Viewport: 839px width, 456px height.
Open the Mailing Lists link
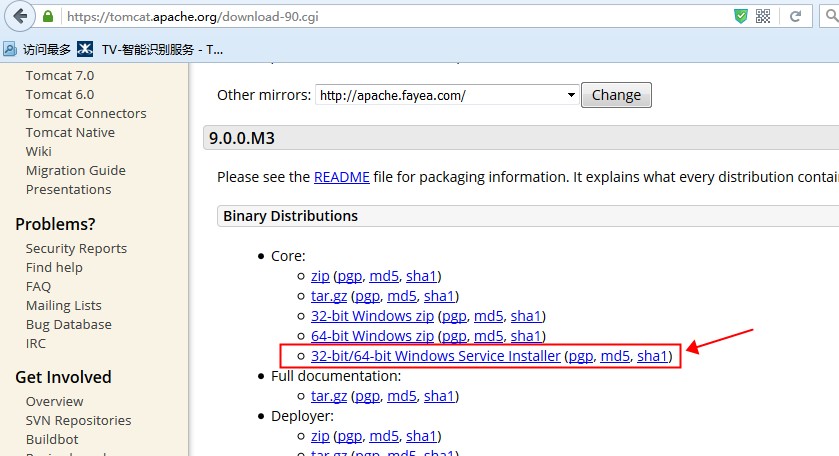point(64,306)
